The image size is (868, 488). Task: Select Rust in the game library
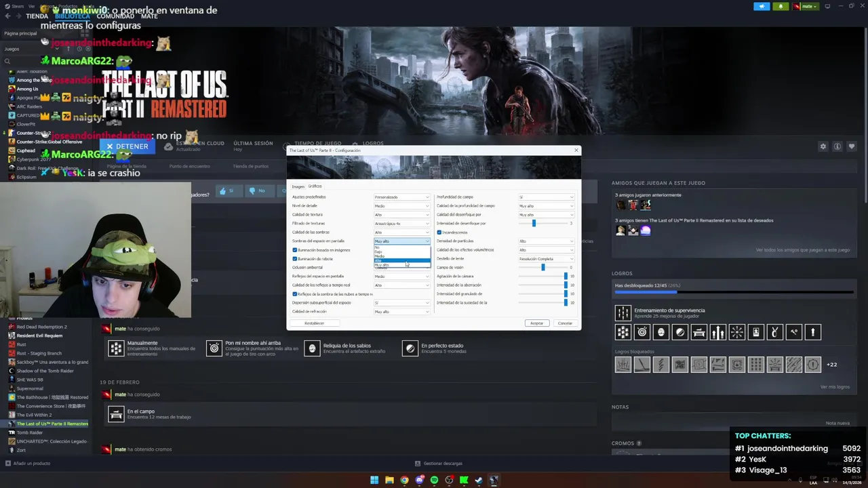coord(21,344)
